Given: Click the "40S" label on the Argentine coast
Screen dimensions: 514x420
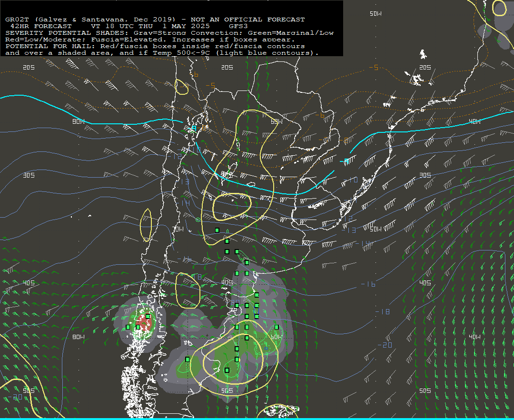Looking at the screenshot, I should point(227,283).
